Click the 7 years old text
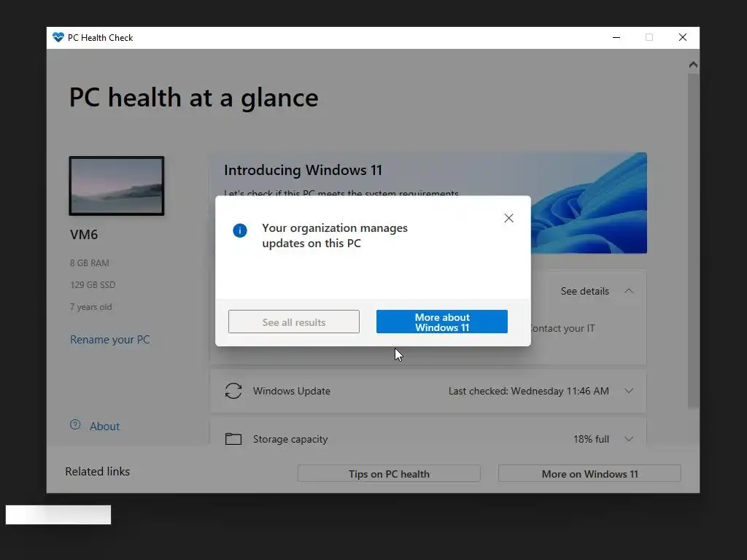747x560 pixels. click(x=91, y=307)
